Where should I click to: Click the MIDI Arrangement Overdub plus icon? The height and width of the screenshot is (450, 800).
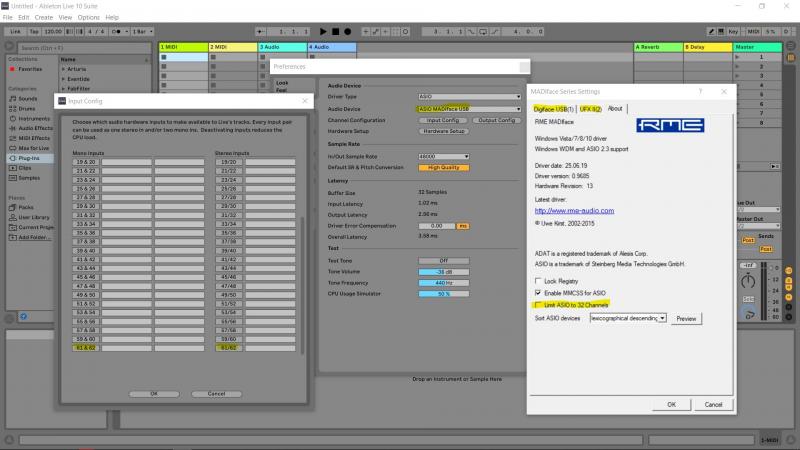point(365,32)
